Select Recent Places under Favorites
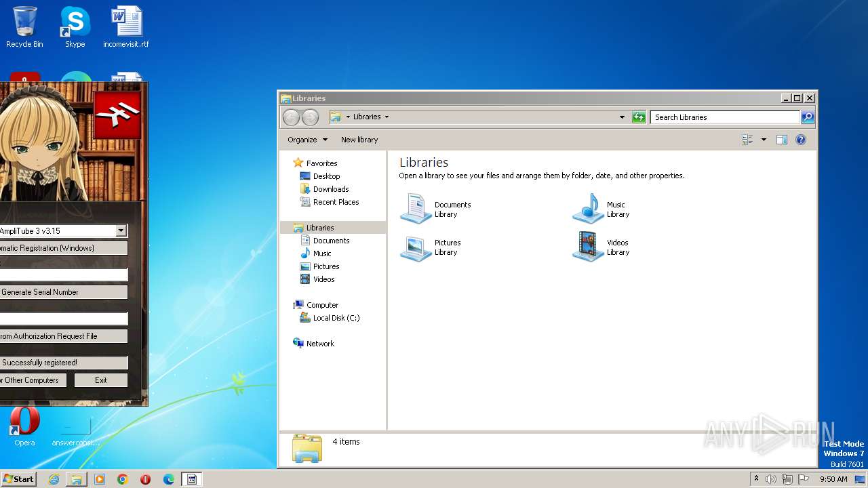The image size is (868, 488). pos(336,202)
